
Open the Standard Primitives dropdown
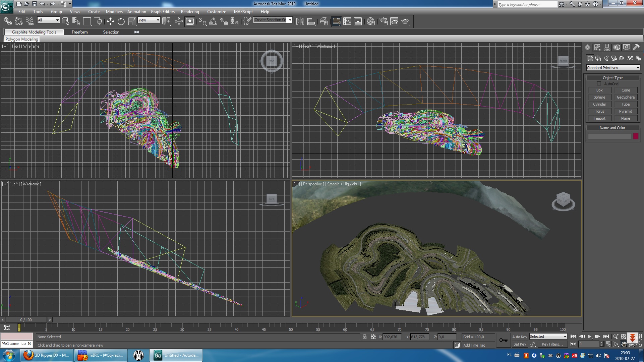(x=613, y=68)
